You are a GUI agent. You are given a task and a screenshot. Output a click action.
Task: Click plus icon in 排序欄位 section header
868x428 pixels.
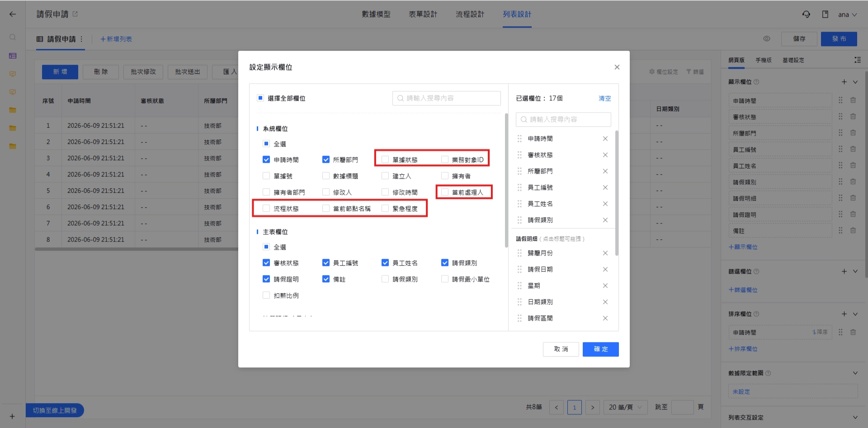844,314
